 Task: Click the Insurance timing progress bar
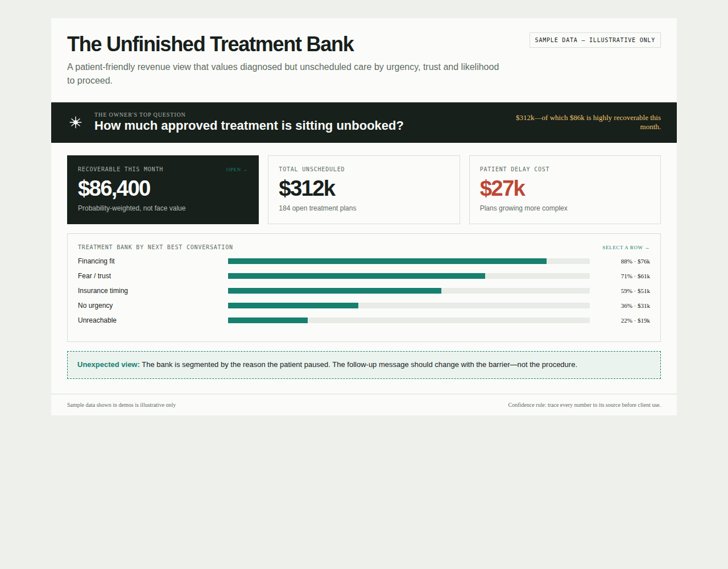click(x=409, y=291)
